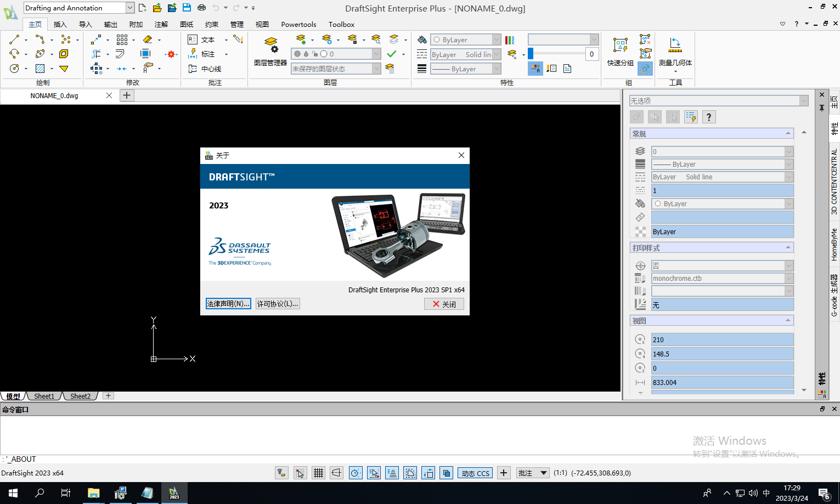Screen dimensions: 840x504
Task: Click the green checkmark activate layer icon
Action: pos(391,54)
